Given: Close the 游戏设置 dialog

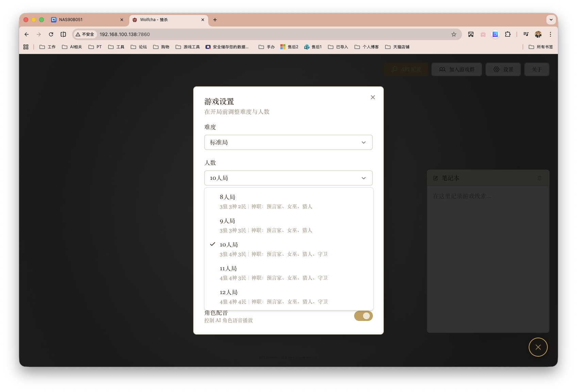Looking at the screenshot, I should (373, 97).
